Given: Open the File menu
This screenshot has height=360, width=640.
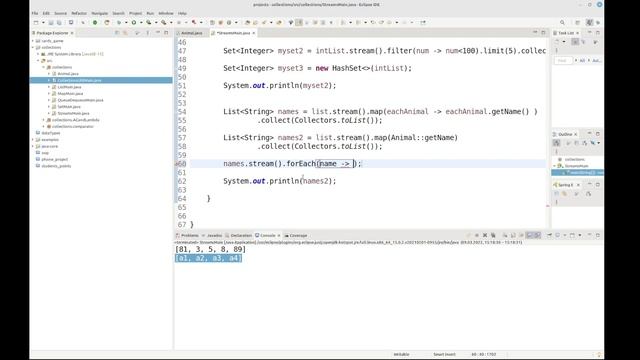Looking at the screenshot, I should [x=35, y=13].
